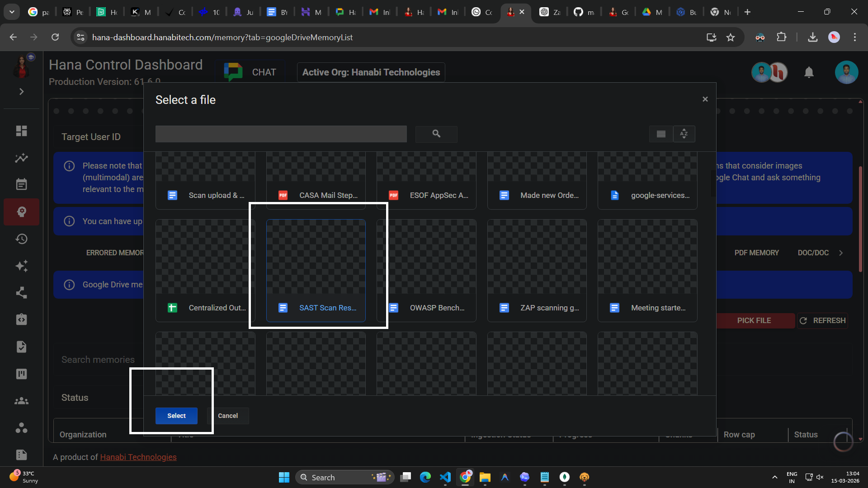The height and width of the screenshot is (488, 868).
Task: Open the Chrome three-dot browser menu
Action: (x=855, y=37)
